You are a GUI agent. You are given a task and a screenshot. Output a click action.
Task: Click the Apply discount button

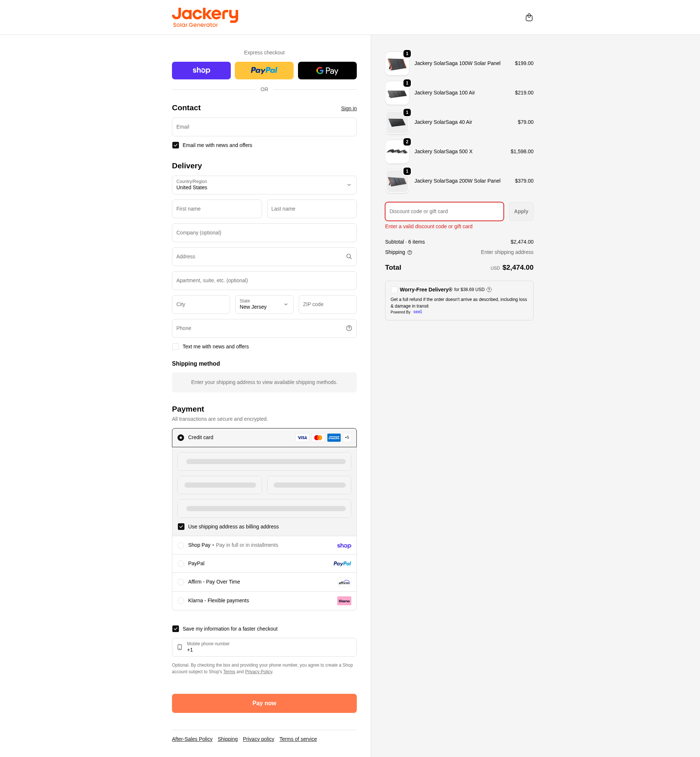[521, 211]
